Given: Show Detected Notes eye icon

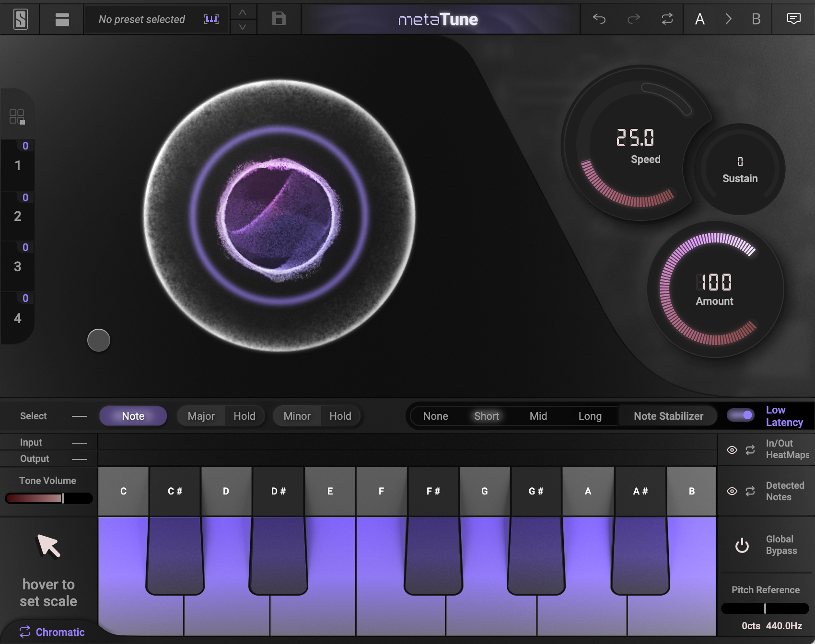Looking at the screenshot, I should click(732, 491).
